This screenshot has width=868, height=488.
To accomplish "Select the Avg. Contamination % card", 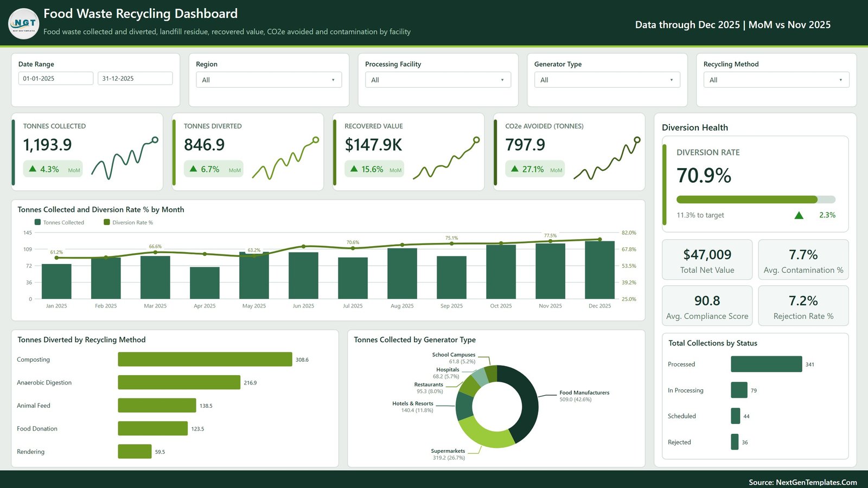I will [803, 260].
